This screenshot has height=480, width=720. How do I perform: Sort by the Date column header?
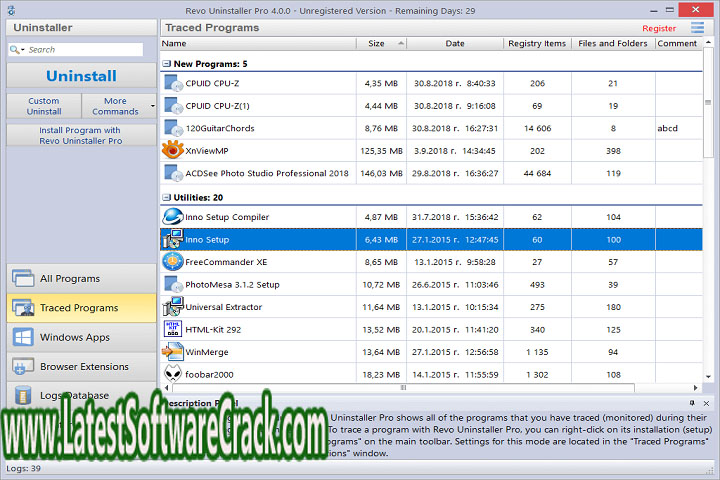(x=455, y=44)
